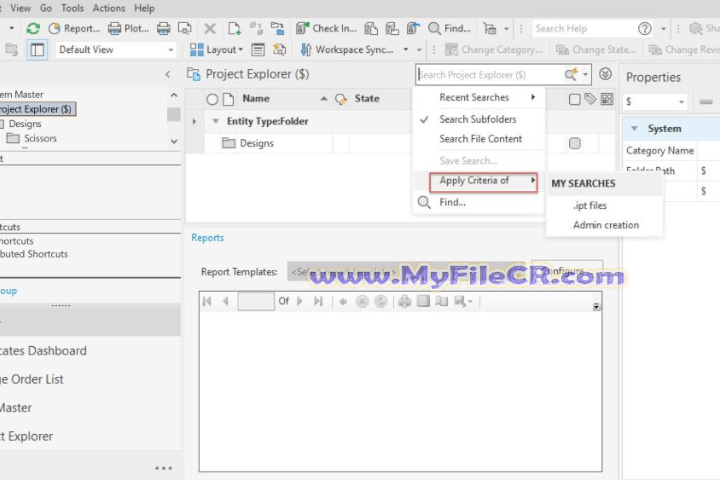The image size is (720, 480).
Task: Open the Help menu
Action: (144, 8)
